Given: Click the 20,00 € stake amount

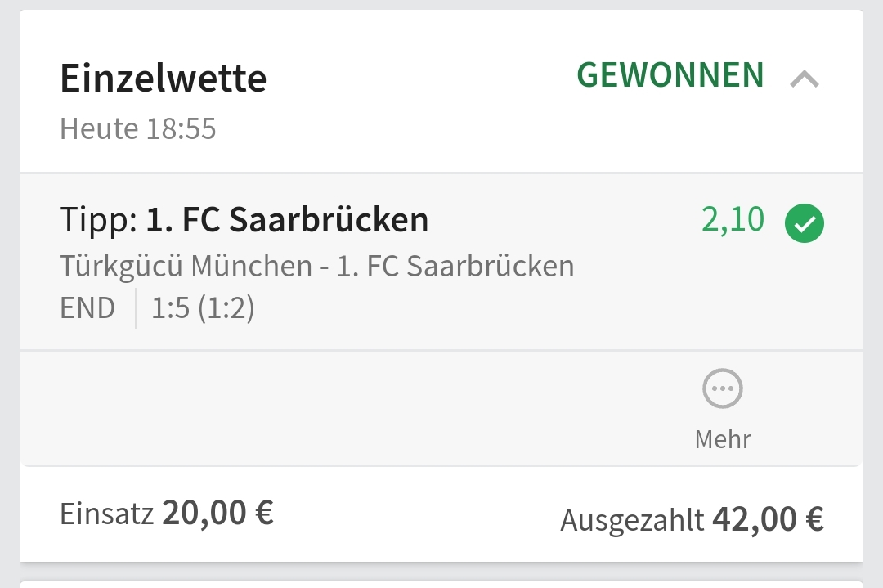Looking at the screenshot, I should pyautogui.click(x=217, y=513).
